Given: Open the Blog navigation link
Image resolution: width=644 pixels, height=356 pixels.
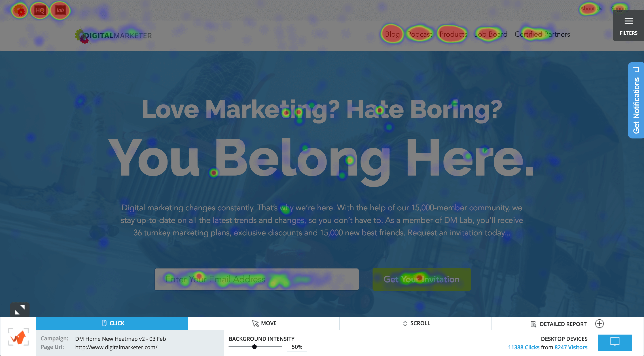Looking at the screenshot, I should pyautogui.click(x=392, y=34).
